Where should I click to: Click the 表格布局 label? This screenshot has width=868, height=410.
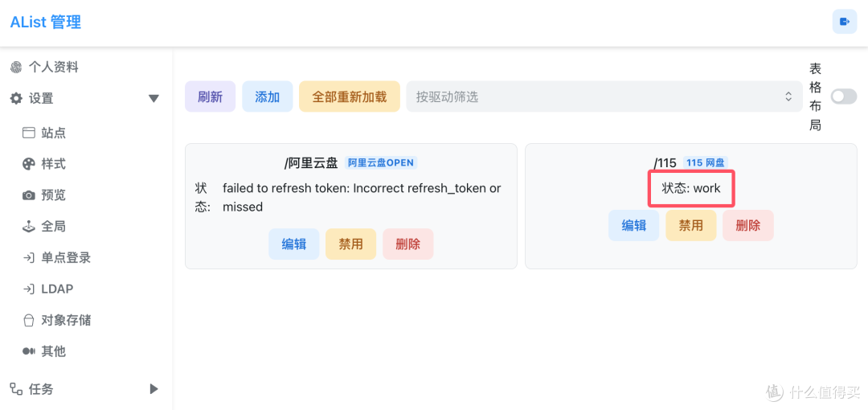[x=815, y=97]
